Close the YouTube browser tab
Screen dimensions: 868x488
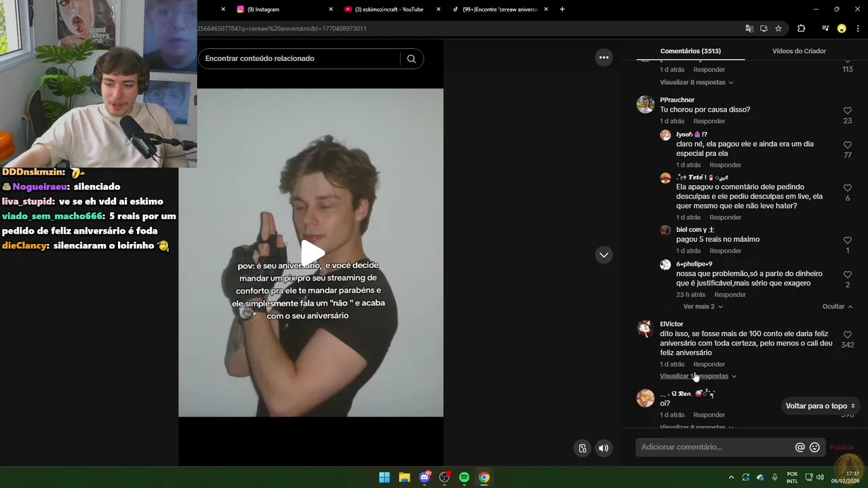tap(438, 9)
